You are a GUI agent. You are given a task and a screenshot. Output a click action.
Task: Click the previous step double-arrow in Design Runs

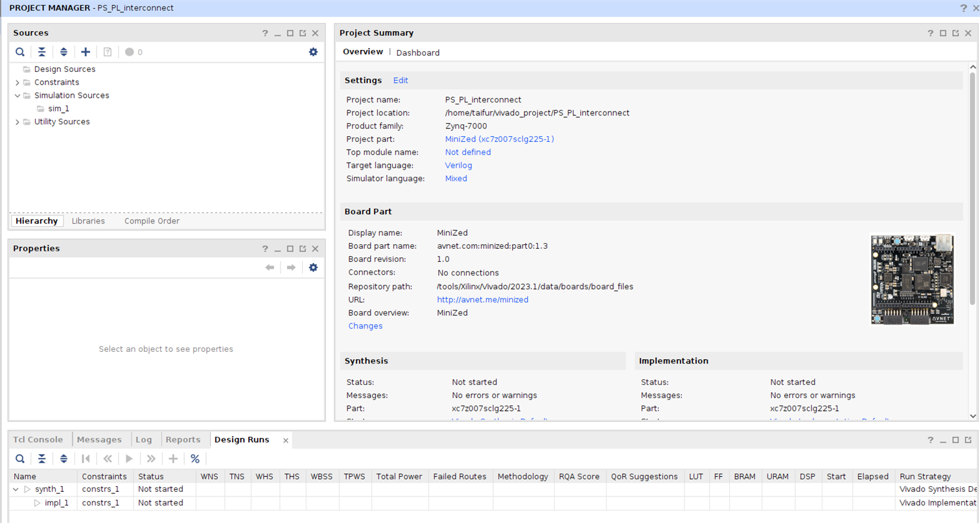pos(108,459)
